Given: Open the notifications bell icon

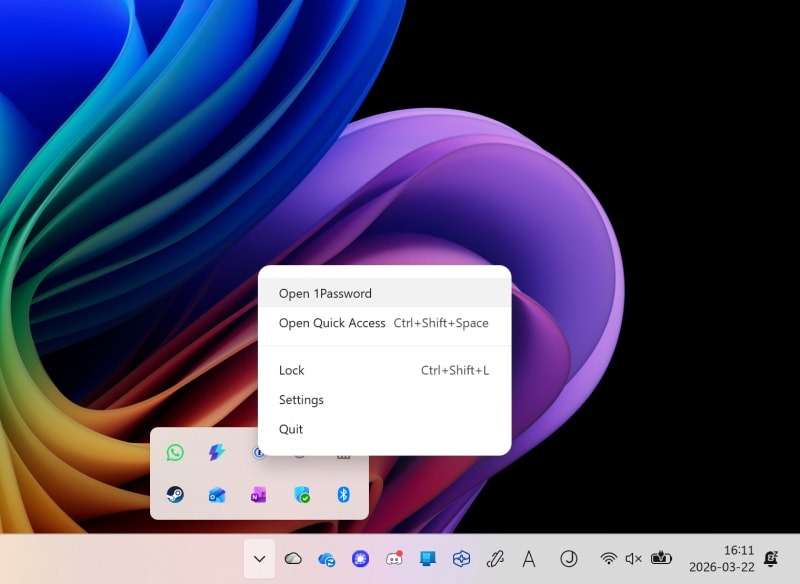Looking at the screenshot, I should click(x=771, y=559).
